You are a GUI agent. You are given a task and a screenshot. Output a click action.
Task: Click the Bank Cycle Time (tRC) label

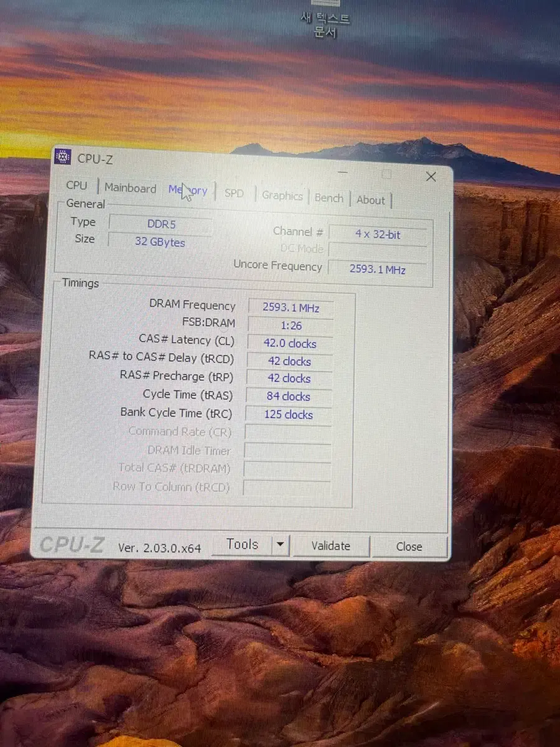point(176,413)
